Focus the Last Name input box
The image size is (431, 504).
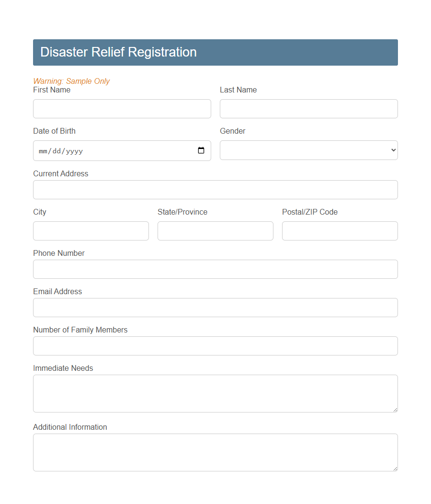point(308,108)
